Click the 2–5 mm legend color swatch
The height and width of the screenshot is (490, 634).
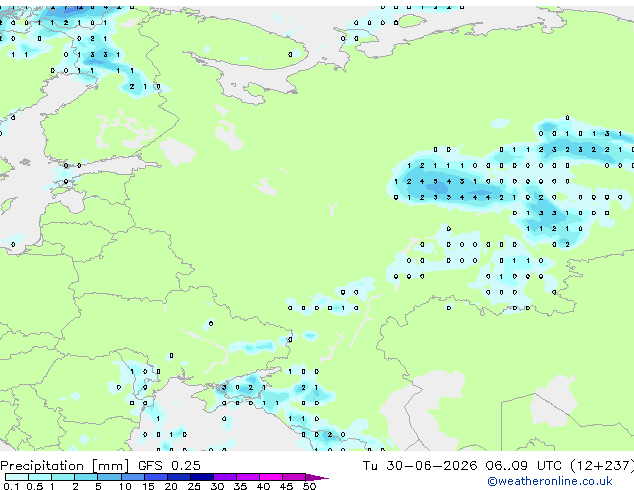86,477
